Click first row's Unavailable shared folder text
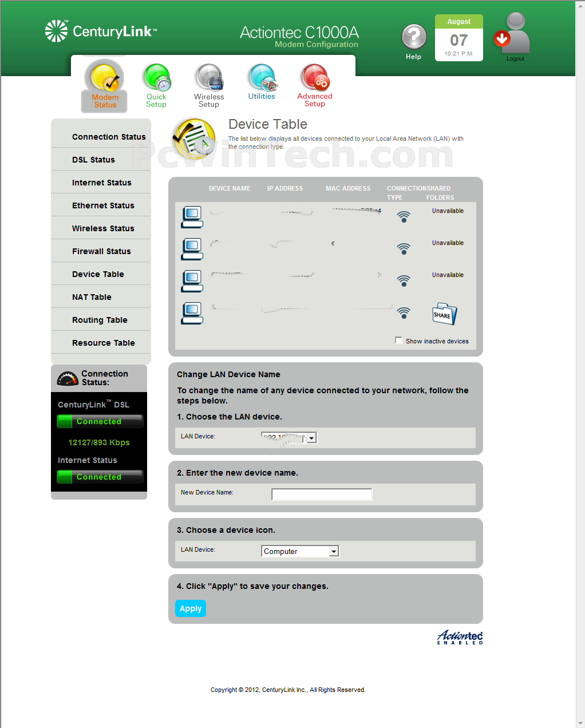Viewport: 585px width, 728px height. coord(448,211)
